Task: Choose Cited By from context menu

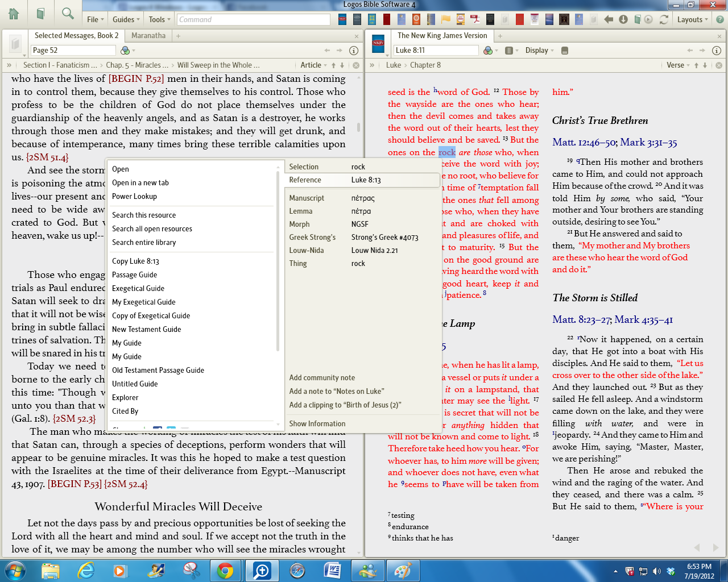Action: (125, 411)
